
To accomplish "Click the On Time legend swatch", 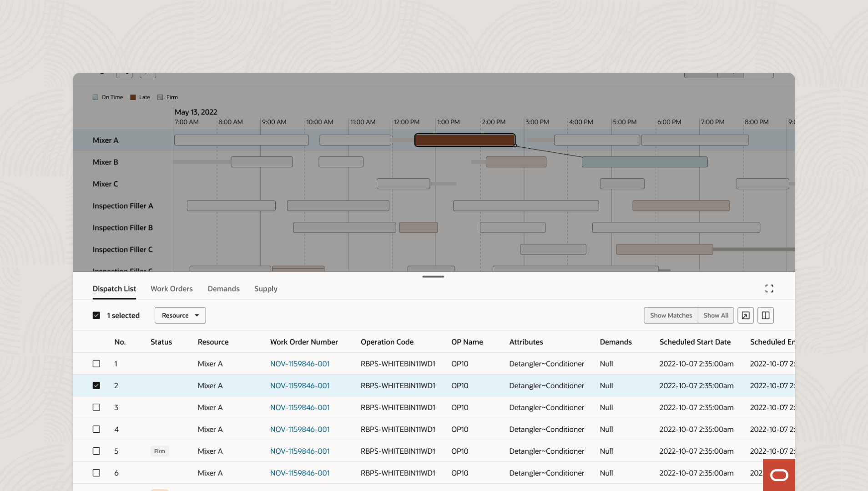I will click(96, 97).
